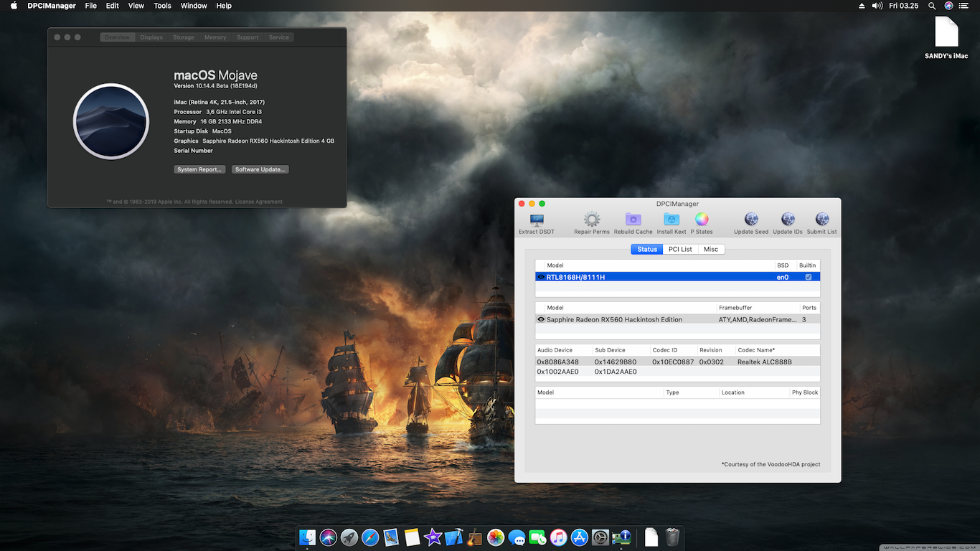This screenshot has height=551, width=980.
Task: Open System Preferences gear in dock
Action: (x=600, y=537)
